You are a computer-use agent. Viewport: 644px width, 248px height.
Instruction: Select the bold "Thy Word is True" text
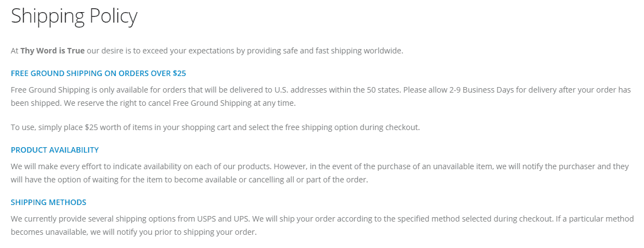[x=52, y=51]
